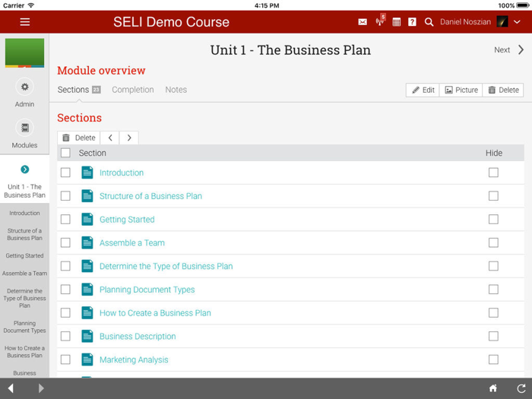This screenshot has height=399, width=532.
Task: Click the Business Description page icon
Action: pyautogui.click(x=87, y=336)
